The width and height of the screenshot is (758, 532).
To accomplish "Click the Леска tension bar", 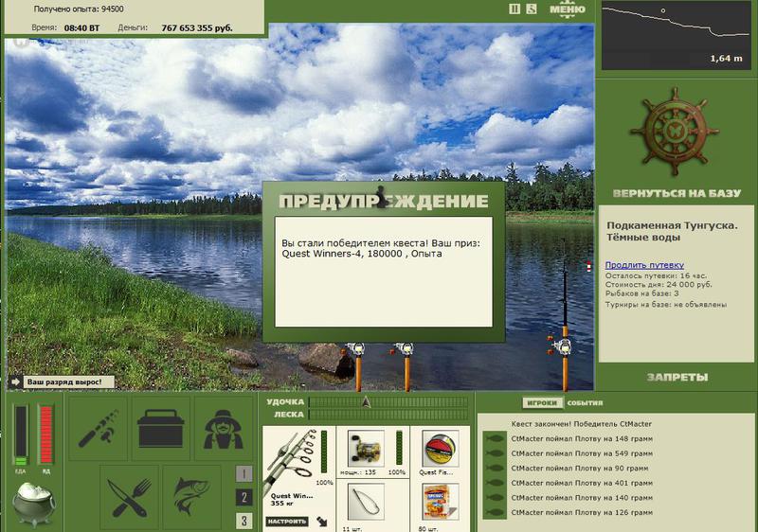I will [x=388, y=415].
